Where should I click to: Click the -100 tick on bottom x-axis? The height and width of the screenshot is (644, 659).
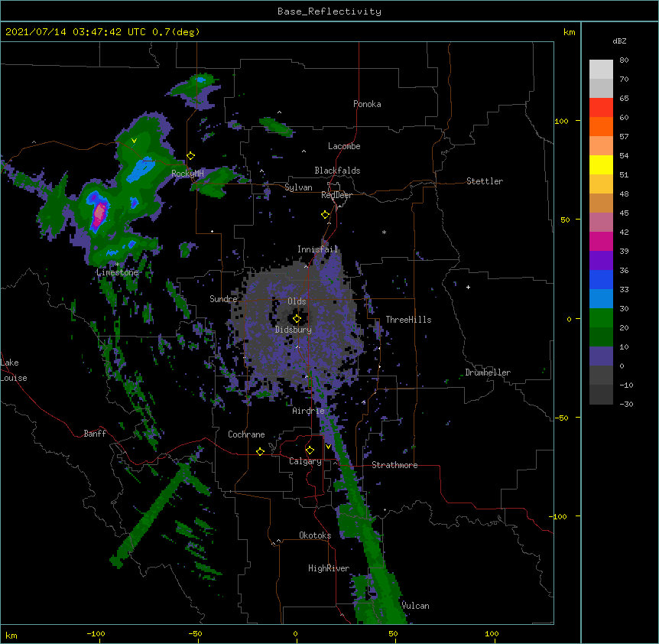click(96, 633)
